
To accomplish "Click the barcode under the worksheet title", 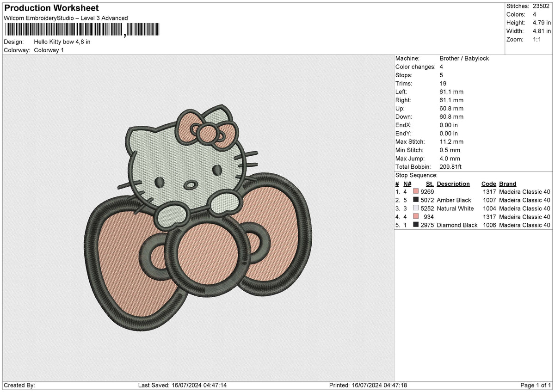I will point(82,30).
